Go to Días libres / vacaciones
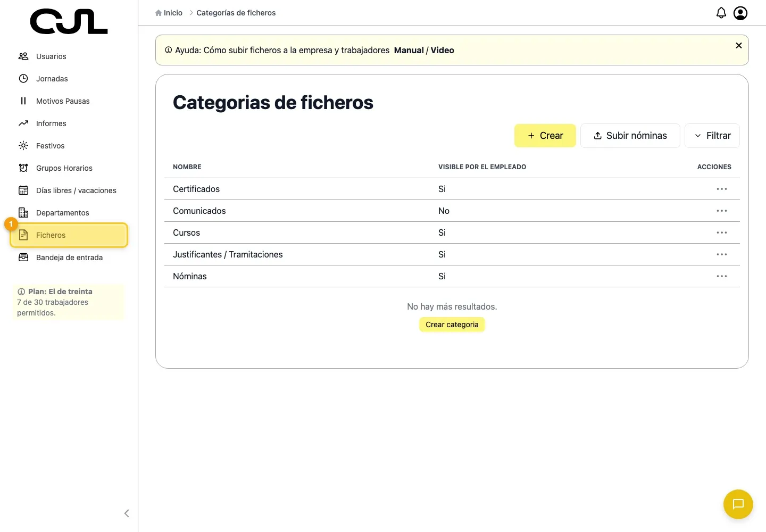This screenshot has width=766, height=532. pyautogui.click(x=69, y=190)
